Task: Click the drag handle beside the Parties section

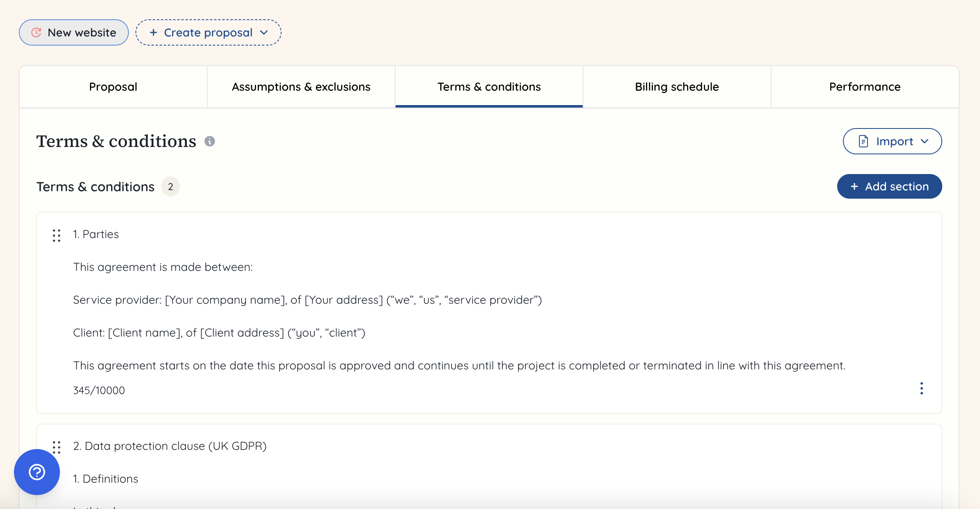Action: [x=57, y=236]
